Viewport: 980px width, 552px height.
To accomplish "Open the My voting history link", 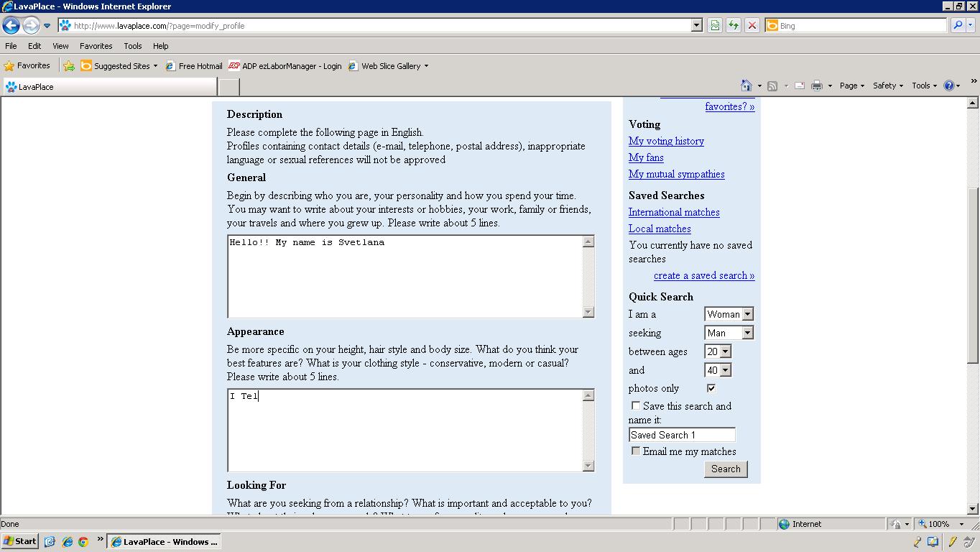I will [x=666, y=141].
